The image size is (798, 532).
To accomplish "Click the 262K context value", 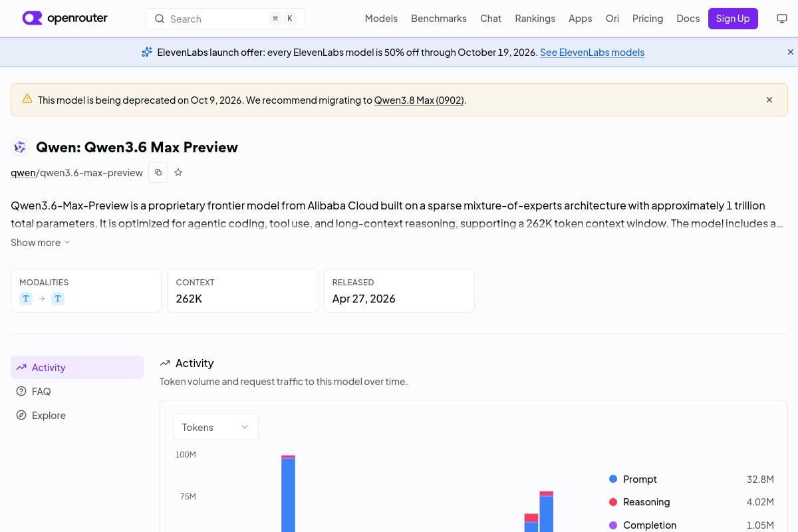I will (x=189, y=299).
